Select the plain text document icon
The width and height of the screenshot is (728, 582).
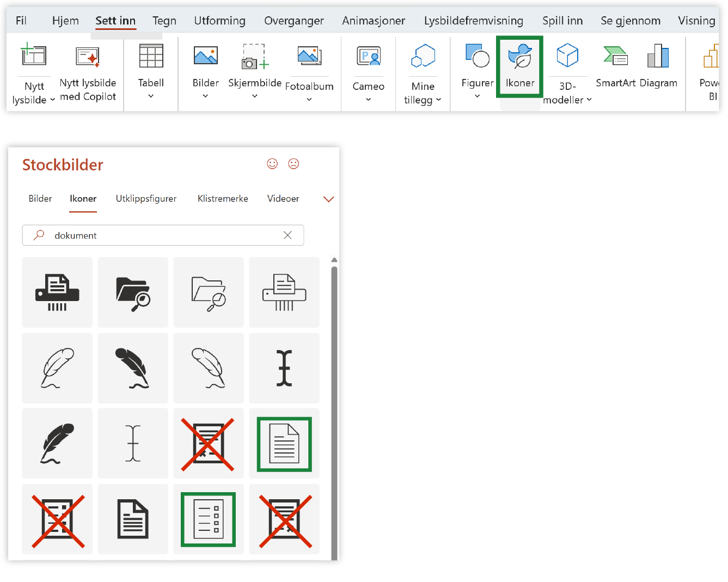tap(133, 519)
